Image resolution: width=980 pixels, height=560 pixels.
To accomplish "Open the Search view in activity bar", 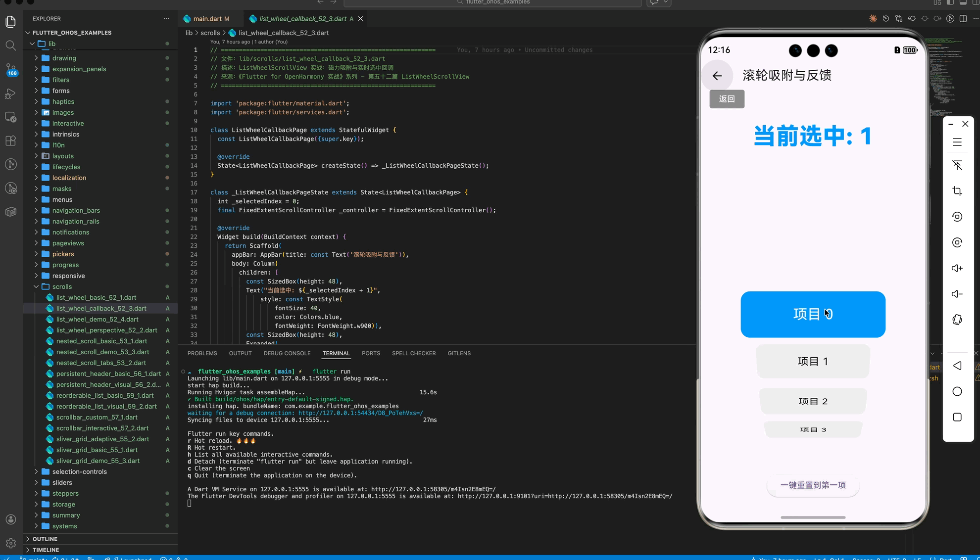I will 10,46.
